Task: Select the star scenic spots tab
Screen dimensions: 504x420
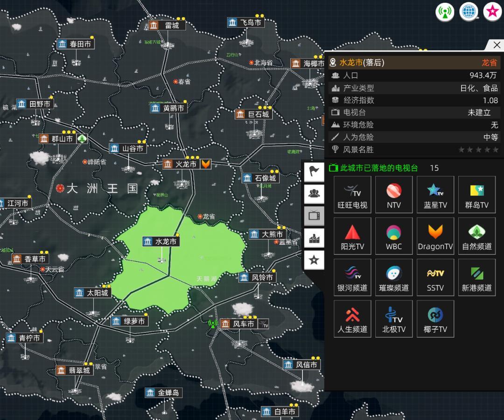Action: tap(314, 260)
